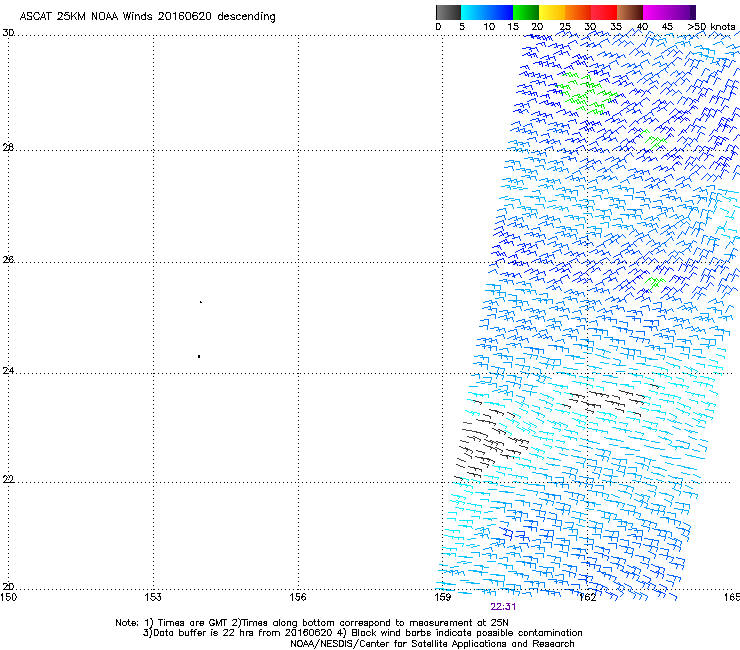Click the longitude label 159

click(x=443, y=597)
